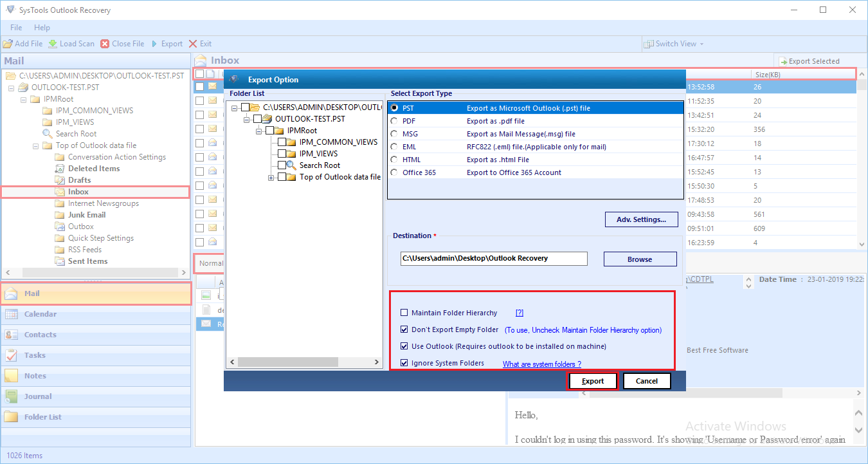
Task: Select the HTML export type radio button
Action: (x=394, y=160)
